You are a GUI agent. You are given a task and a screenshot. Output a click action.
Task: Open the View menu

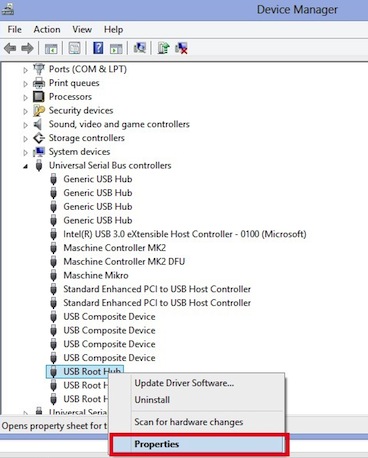(x=82, y=30)
